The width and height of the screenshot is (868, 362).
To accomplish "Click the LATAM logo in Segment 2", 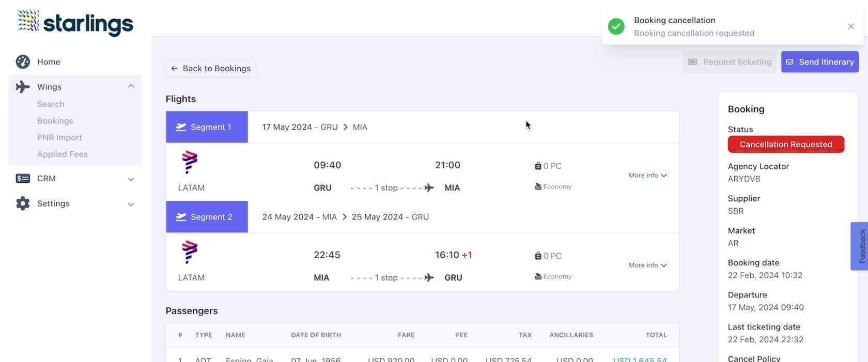I will [x=190, y=252].
